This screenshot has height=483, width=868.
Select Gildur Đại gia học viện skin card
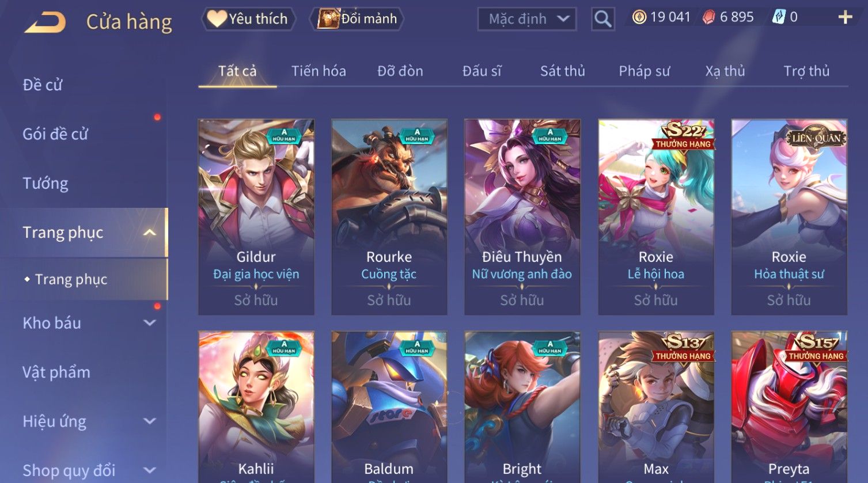click(256, 217)
